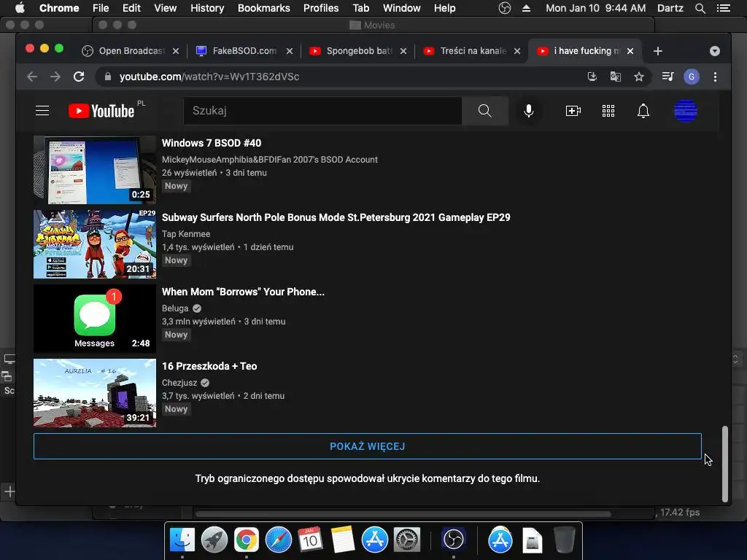Image resolution: width=747 pixels, height=560 pixels.
Task: Open the Beluga channel link
Action: (175, 308)
